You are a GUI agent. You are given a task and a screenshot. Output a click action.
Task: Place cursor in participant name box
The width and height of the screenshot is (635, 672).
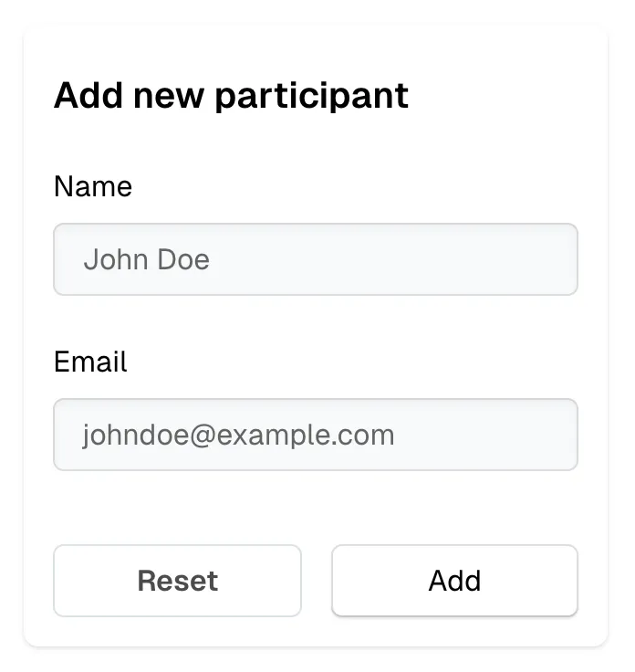coord(316,259)
